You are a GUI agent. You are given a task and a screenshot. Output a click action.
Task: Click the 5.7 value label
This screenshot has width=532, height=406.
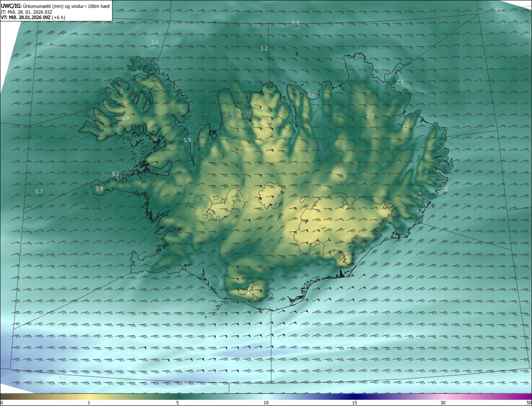[39, 192]
